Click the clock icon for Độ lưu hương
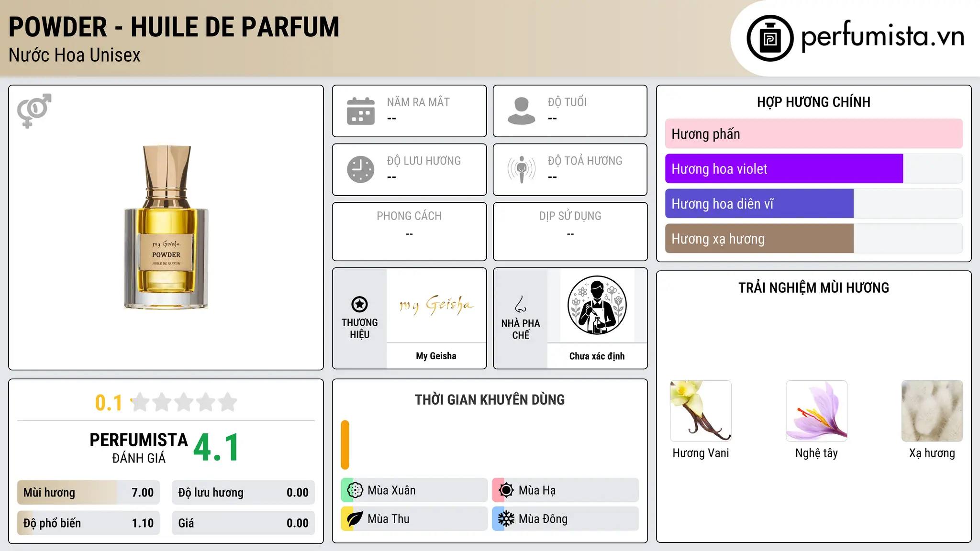Viewport: 980px width, 551px height. coord(361,169)
